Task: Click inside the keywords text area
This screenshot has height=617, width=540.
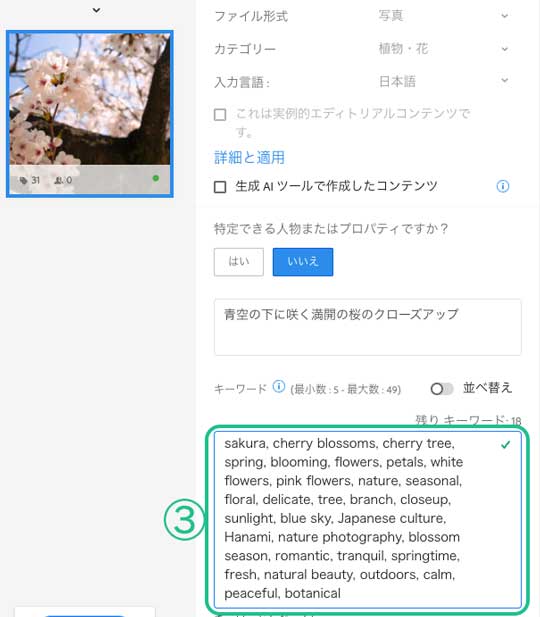Action: coord(368,519)
